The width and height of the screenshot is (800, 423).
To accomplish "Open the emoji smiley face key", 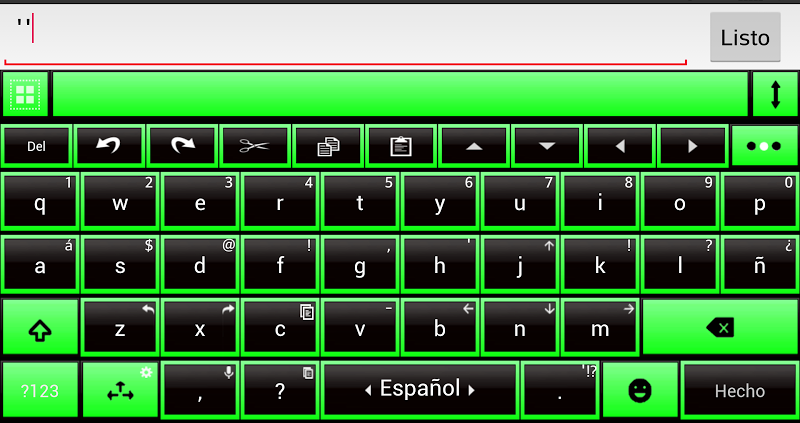I will point(640,390).
